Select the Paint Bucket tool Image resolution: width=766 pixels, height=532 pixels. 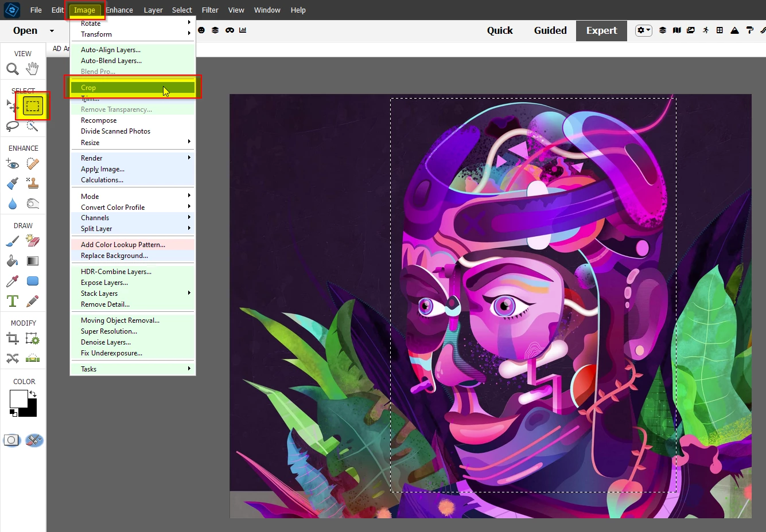(x=13, y=261)
